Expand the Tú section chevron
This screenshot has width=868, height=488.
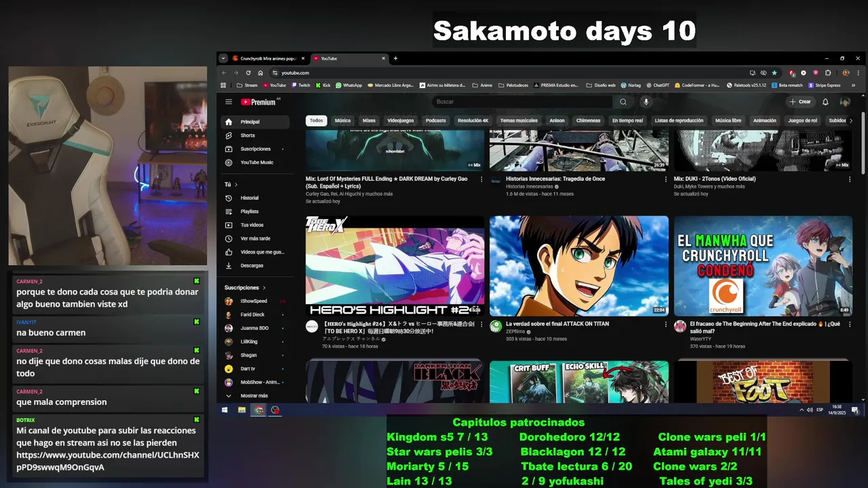pos(236,184)
